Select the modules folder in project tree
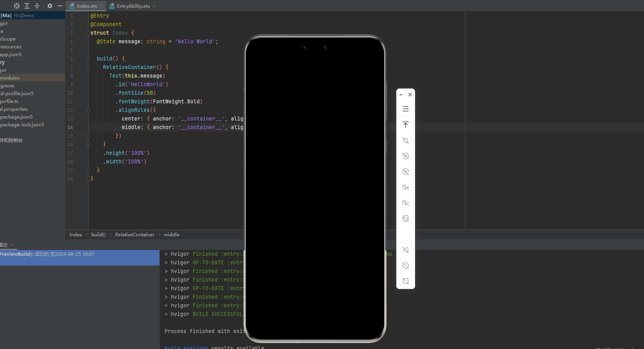 [x=32, y=78]
